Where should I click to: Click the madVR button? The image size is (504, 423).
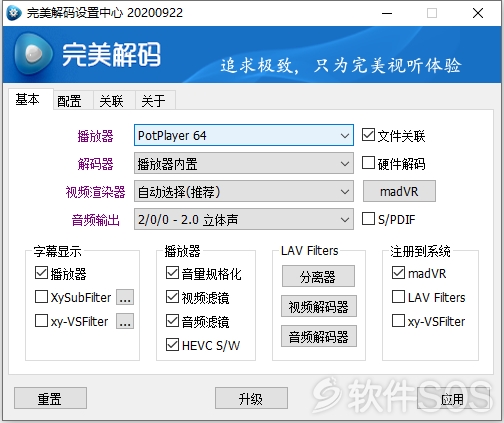[399, 191]
